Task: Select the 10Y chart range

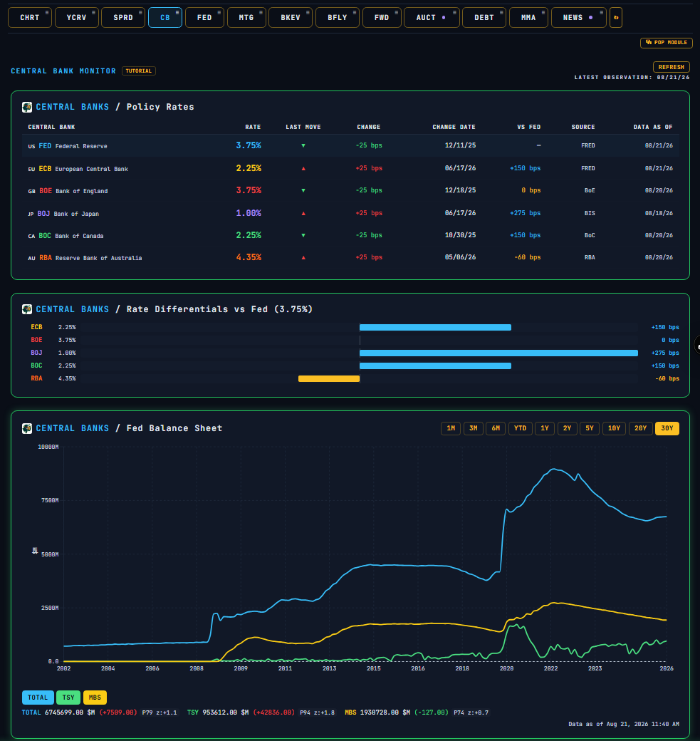Action: [614, 428]
